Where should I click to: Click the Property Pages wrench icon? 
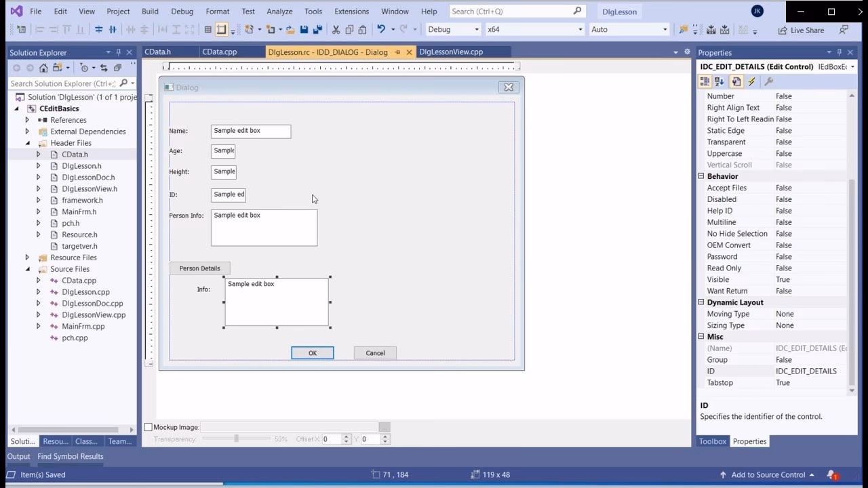pos(768,81)
